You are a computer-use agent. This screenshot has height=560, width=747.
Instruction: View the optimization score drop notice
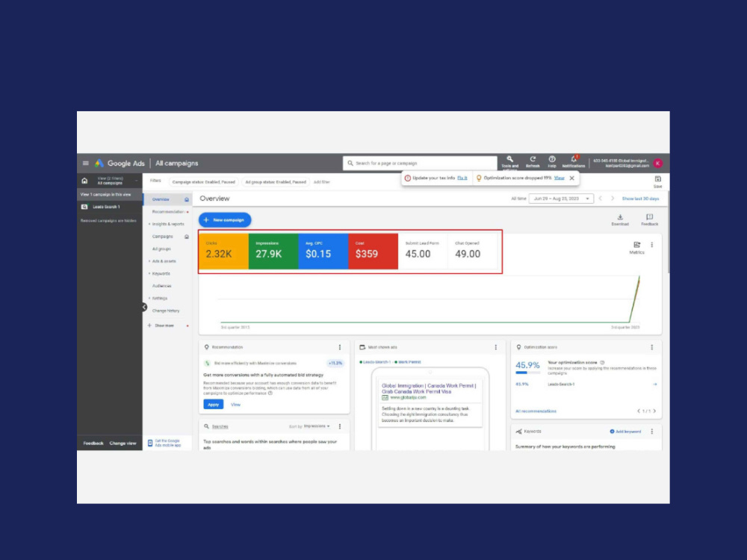click(560, 178)
